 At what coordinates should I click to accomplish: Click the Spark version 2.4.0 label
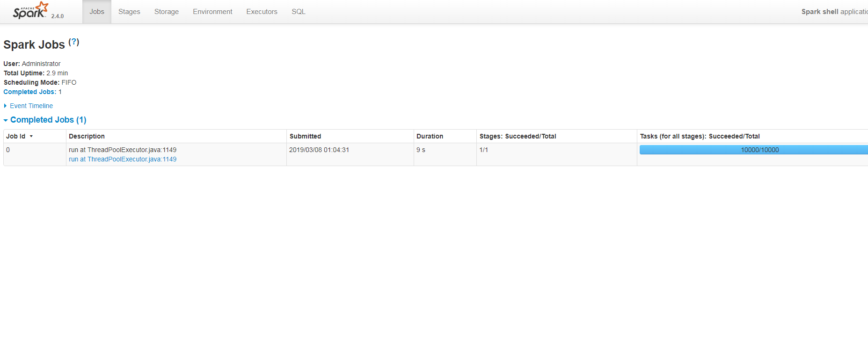tap(58, 16)
